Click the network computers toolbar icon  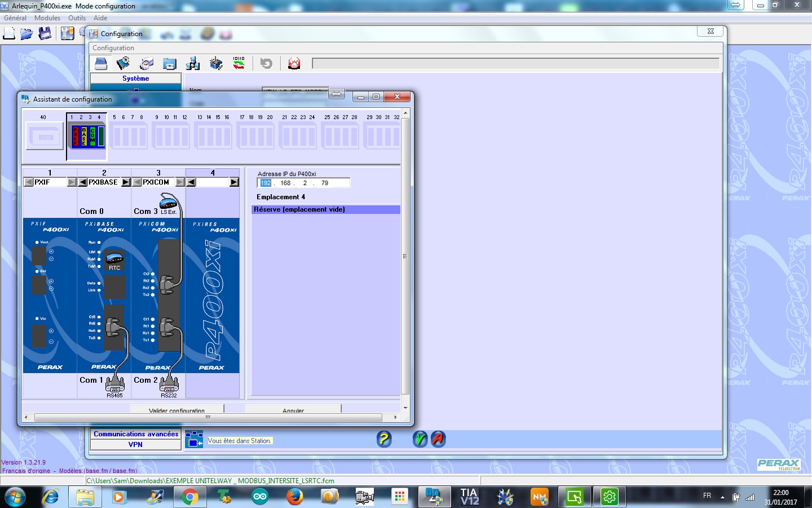pos(193,63)
